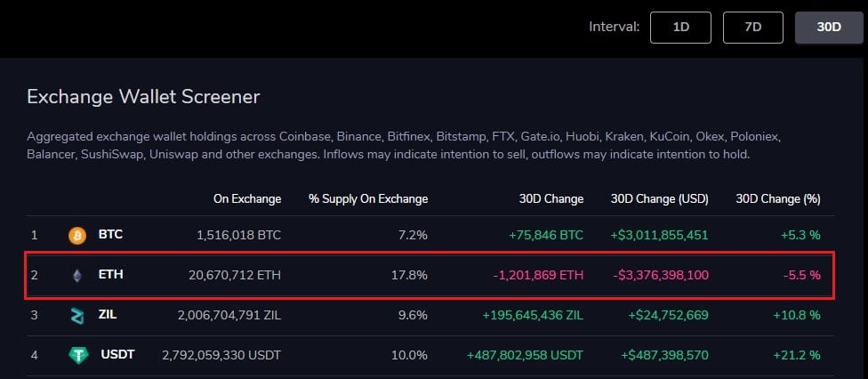Sort by On Exchange column header
The width and height of the screenshot is (868, 379).
[247, 198]
